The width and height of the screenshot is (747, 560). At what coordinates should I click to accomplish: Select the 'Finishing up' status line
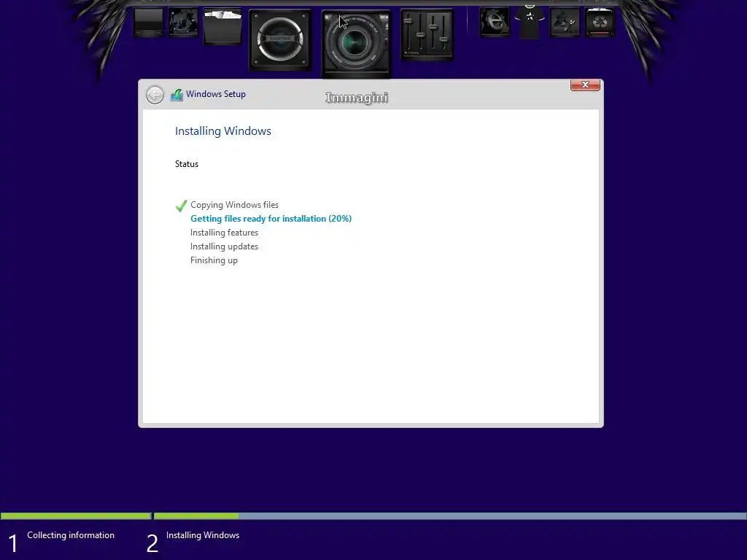pyautogui.click(x=214, y=260)
